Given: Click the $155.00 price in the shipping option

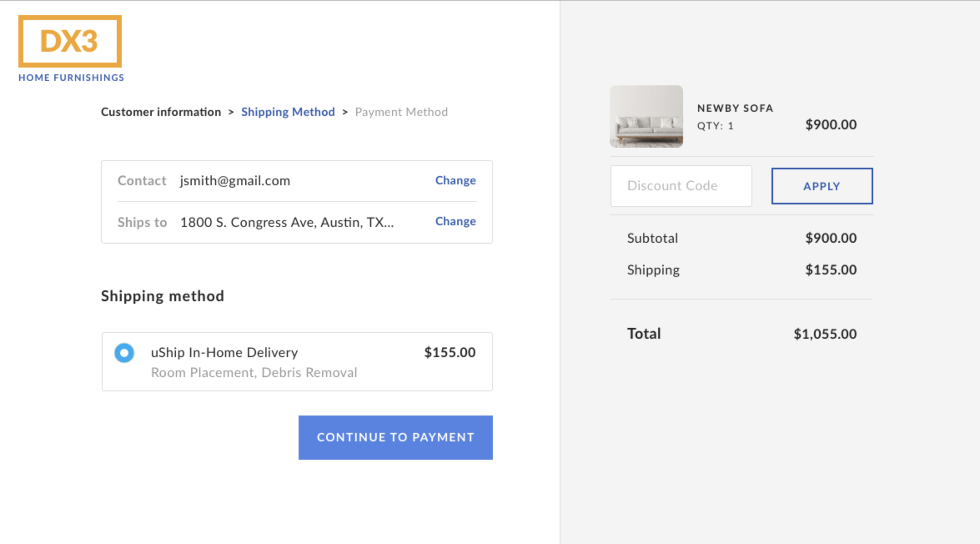Looking at the screenshot, I should pyautogui.click(x=450, y=353).
